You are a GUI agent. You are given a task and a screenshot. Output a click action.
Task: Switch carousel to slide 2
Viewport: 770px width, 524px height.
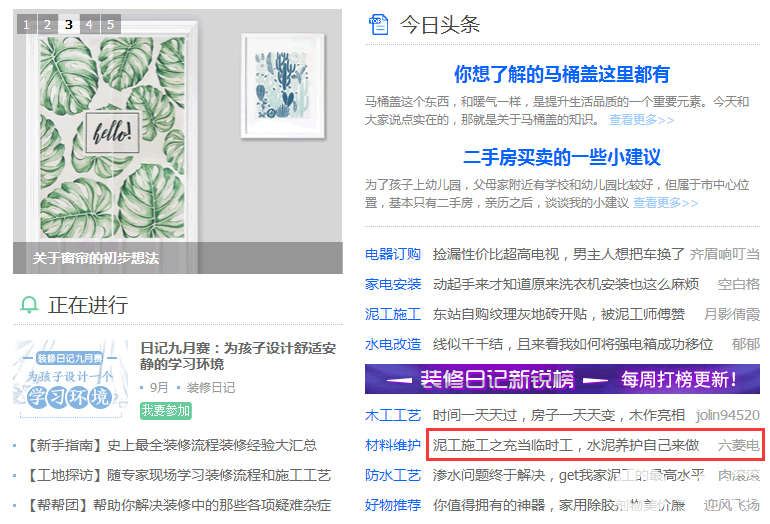(48, 24)
